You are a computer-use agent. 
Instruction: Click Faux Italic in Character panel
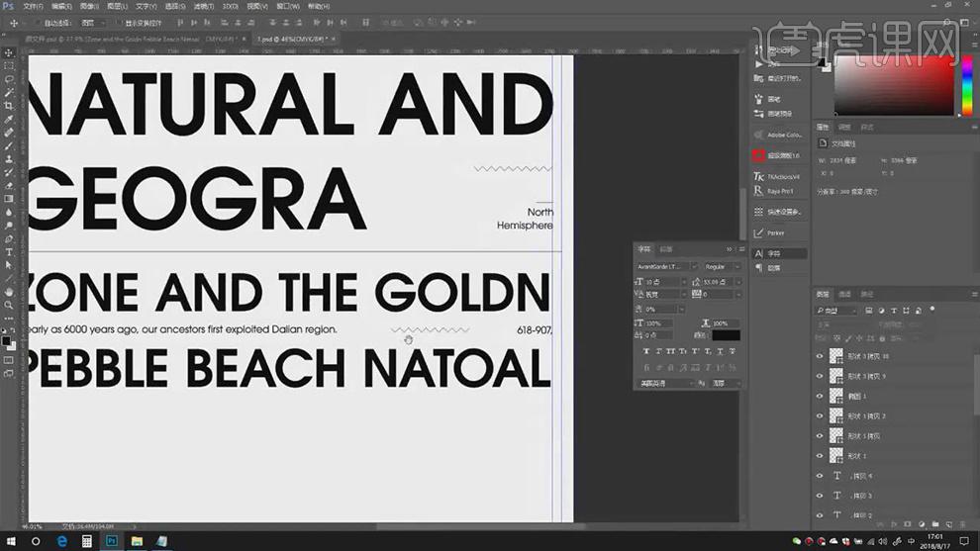tap(658, 351)
